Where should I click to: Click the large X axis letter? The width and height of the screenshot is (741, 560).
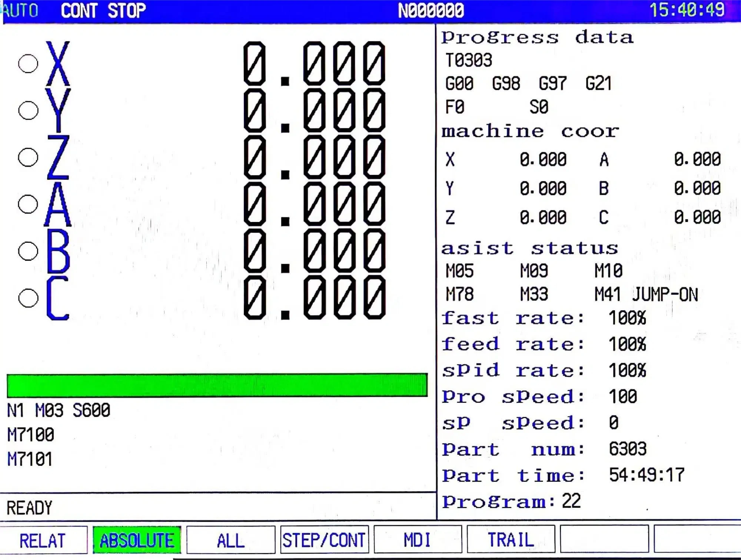point(58,63)
